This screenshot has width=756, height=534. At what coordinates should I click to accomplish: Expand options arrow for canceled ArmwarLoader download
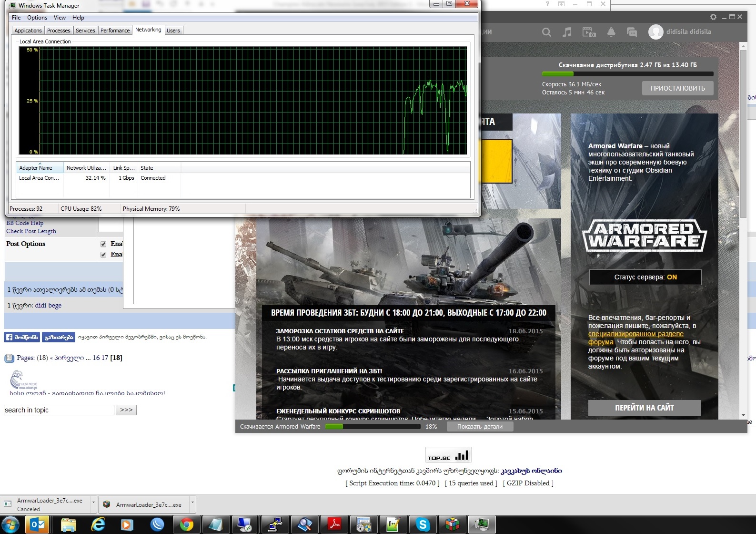tap(93, 503)
